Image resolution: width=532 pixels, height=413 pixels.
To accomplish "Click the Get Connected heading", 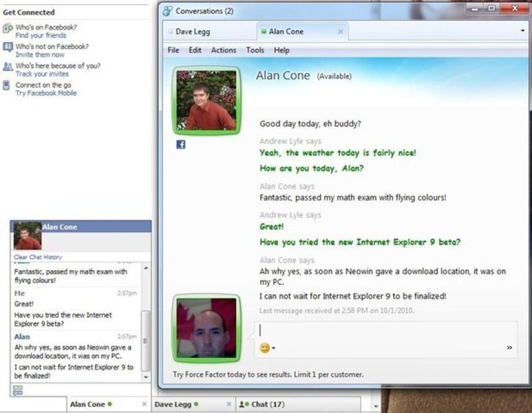I will pos(29,12).
